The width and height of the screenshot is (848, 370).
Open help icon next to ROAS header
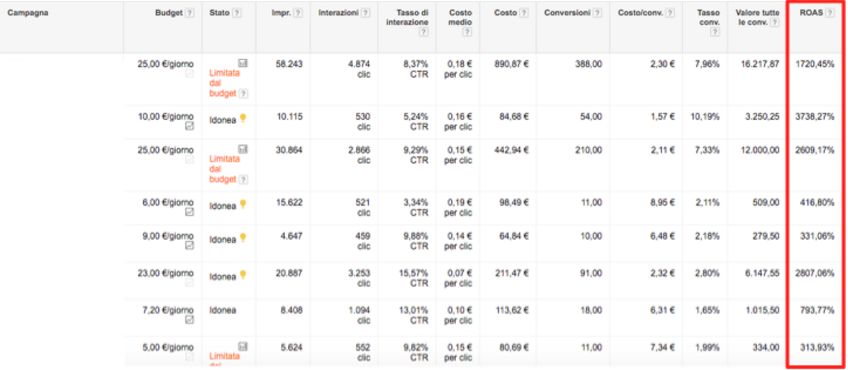[830, 13]
